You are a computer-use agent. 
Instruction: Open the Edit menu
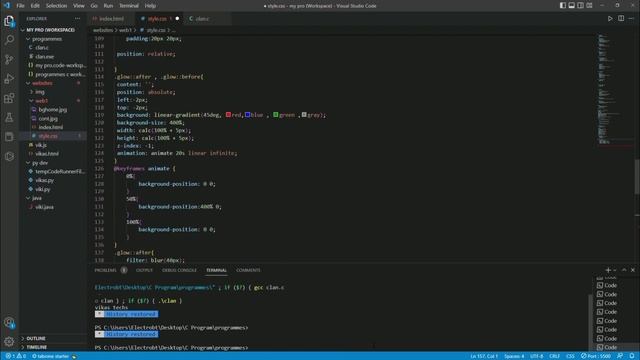35,6
